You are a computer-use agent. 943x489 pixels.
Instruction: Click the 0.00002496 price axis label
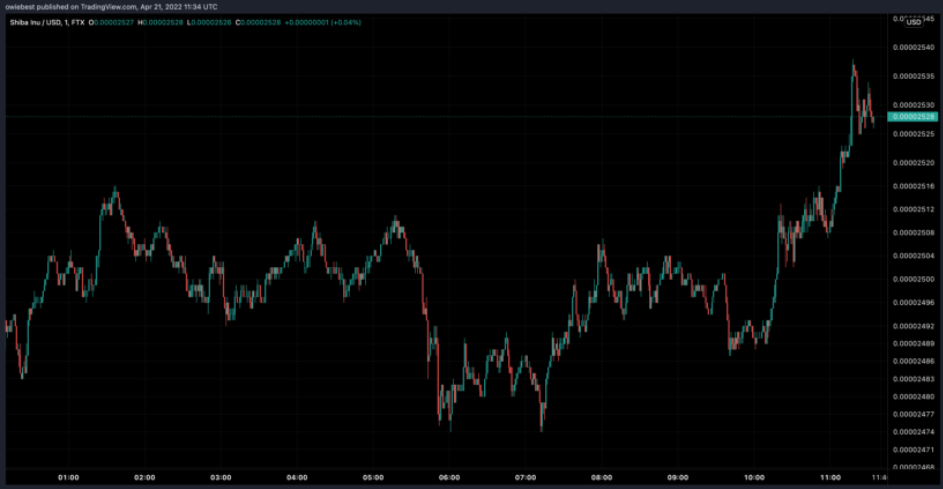click(914, 303)
